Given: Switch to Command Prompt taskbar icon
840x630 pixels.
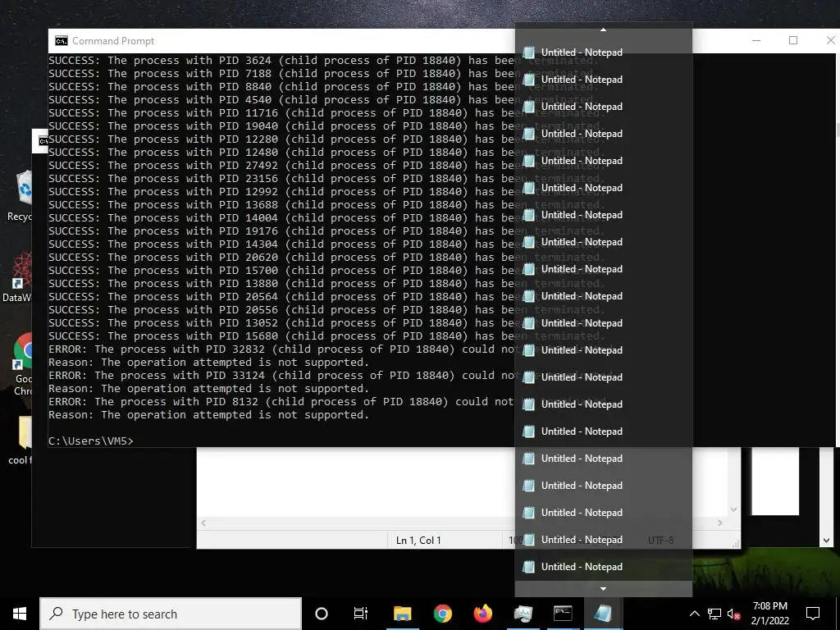Looking at the screenshot, I should click(563, 614).
